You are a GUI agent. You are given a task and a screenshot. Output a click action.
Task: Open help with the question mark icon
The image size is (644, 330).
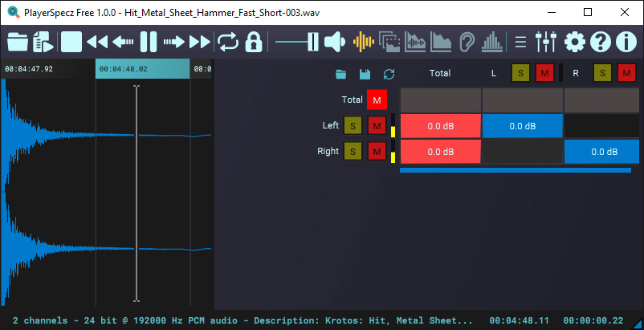[600, 42]
